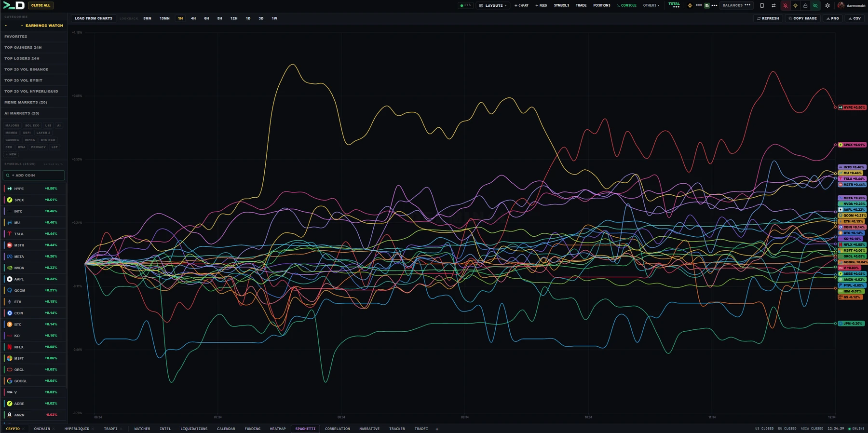Click the AMZN logo icon in symbols list
The width and height of the screenshot is (868, 433).
[x=10, y=415]
